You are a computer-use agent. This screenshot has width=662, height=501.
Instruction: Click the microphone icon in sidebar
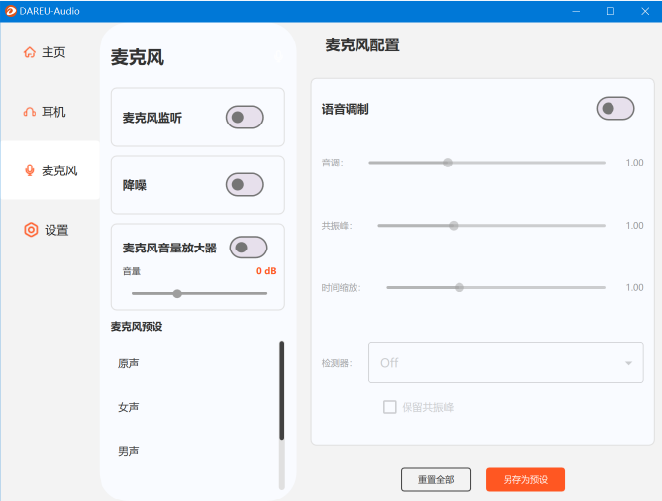coord(30,170)
